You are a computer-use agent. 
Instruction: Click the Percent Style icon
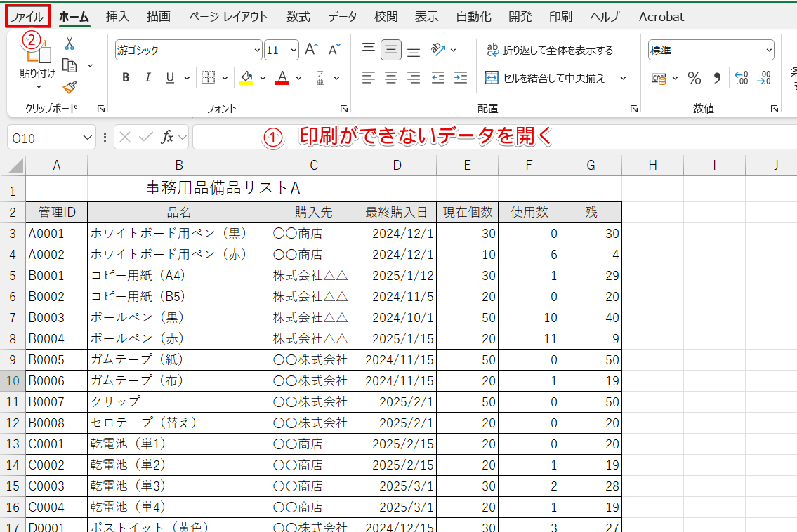coord(694,78)
